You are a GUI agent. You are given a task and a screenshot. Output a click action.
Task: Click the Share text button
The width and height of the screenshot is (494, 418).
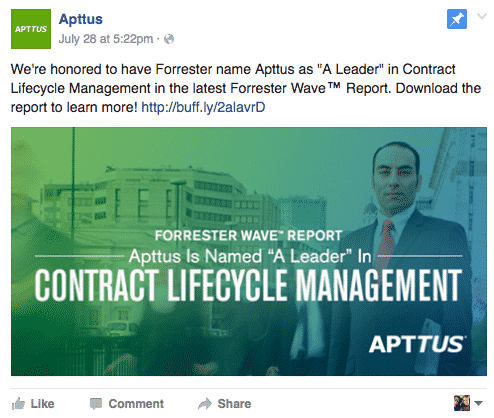pos(234,404)
